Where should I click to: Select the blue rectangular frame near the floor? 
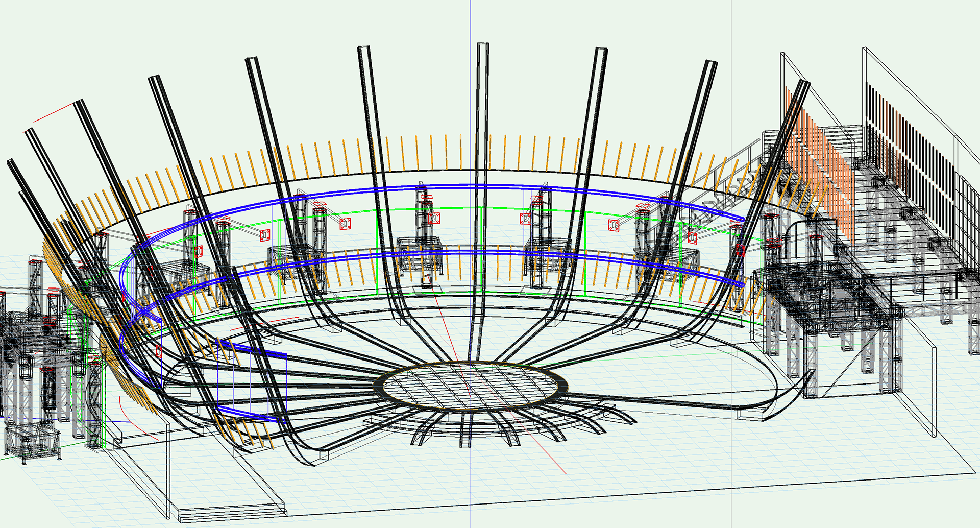click(252, 381)
